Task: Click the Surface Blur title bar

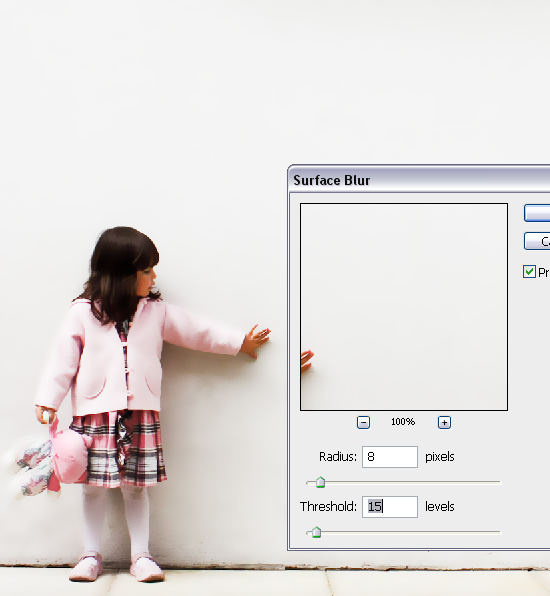Action: tap(420, 180)
